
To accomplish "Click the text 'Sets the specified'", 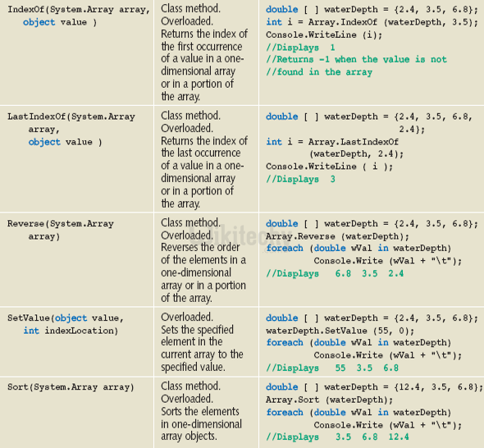I will tap(197, 330).
